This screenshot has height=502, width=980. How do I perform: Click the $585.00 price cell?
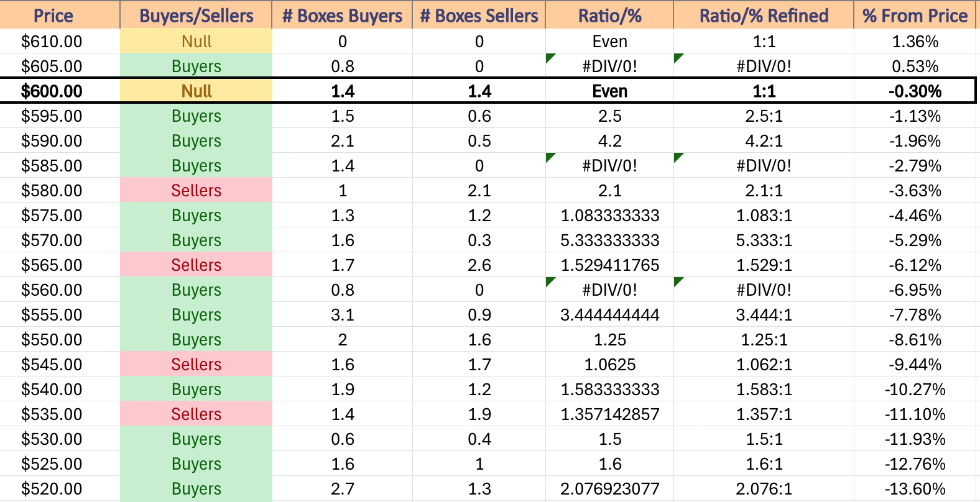pos(60,165)
